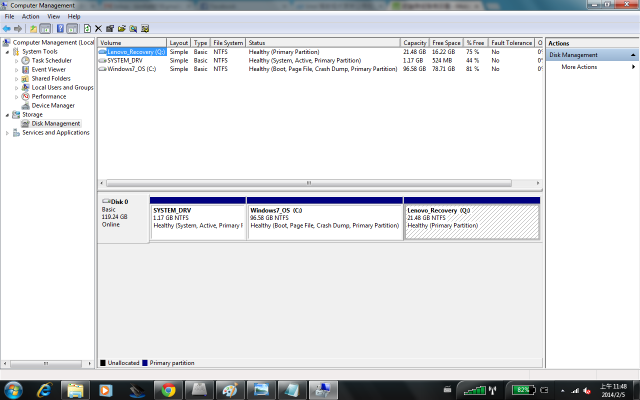The height and width of the screenshot is (400, 640).
Task: Open Windows Media Player taskbar icon
Action: [105, 391]
